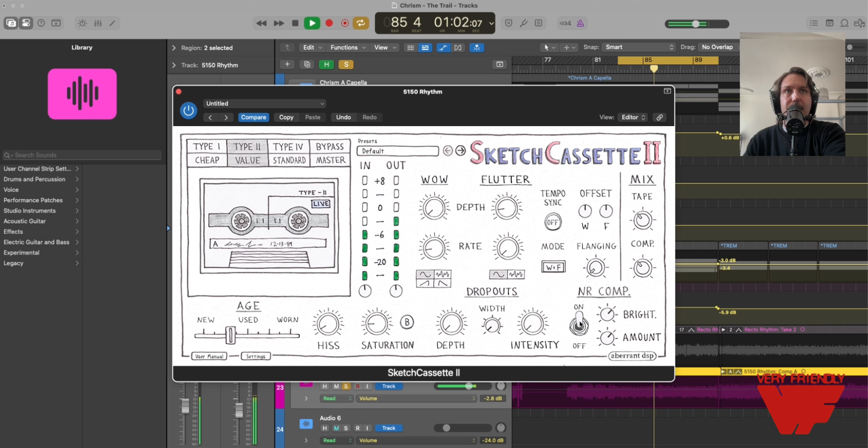Screen dimensions: 868x448
Task: Open the SketchCassette User Manual
Action: 209,356
